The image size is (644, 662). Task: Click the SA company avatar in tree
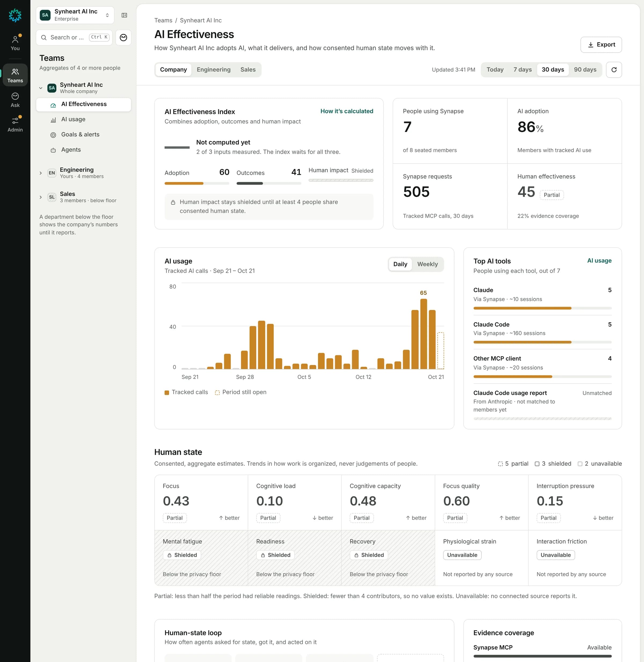pos(52,88)
